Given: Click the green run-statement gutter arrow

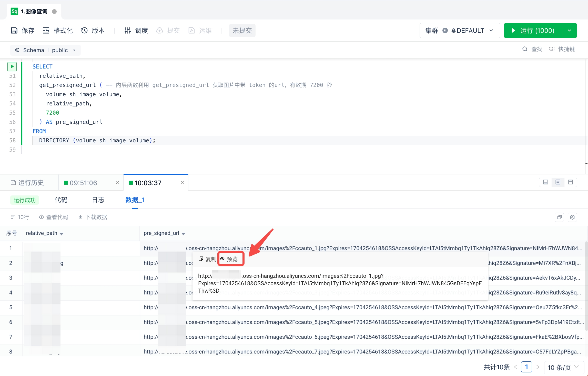Looking at the screenshot, I should 12,66.
